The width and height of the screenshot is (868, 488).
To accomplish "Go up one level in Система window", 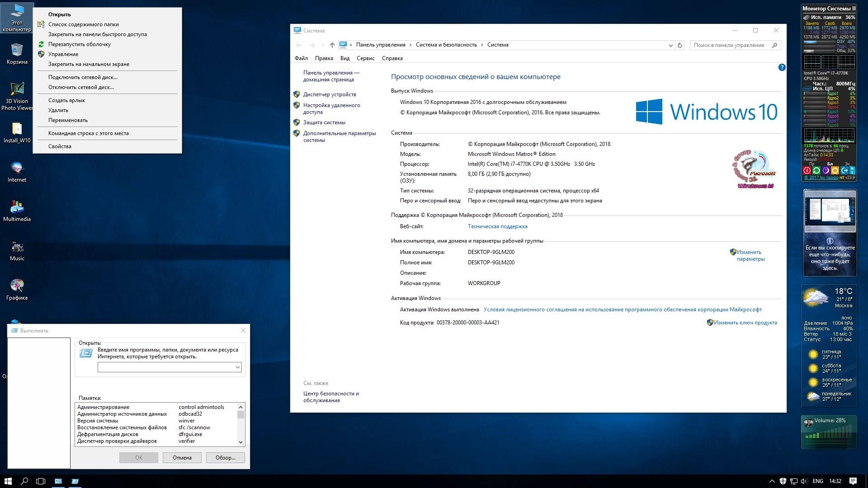I will (x=332, y=45).
